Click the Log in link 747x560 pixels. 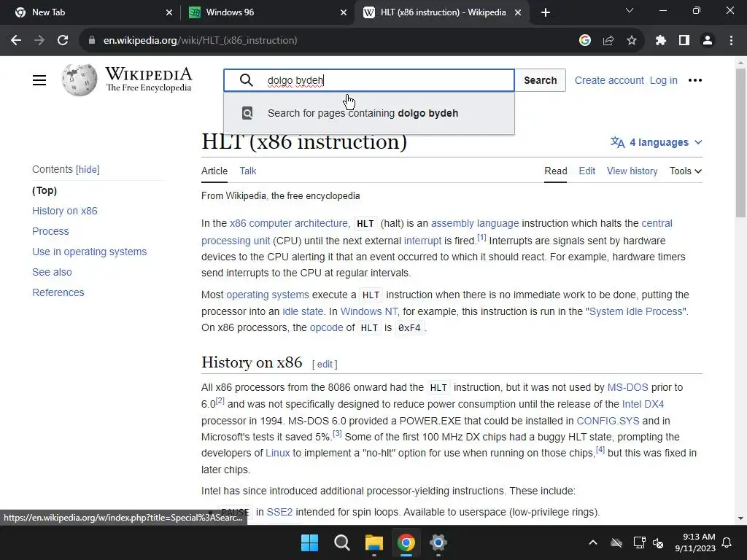pos(664,80)
